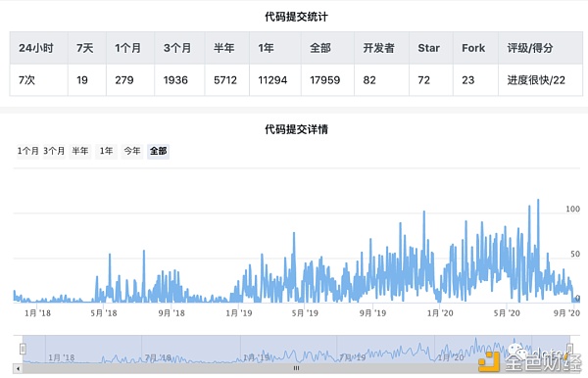Click the value 1936 cell
The image size is (588, 378).
(179, 80)
